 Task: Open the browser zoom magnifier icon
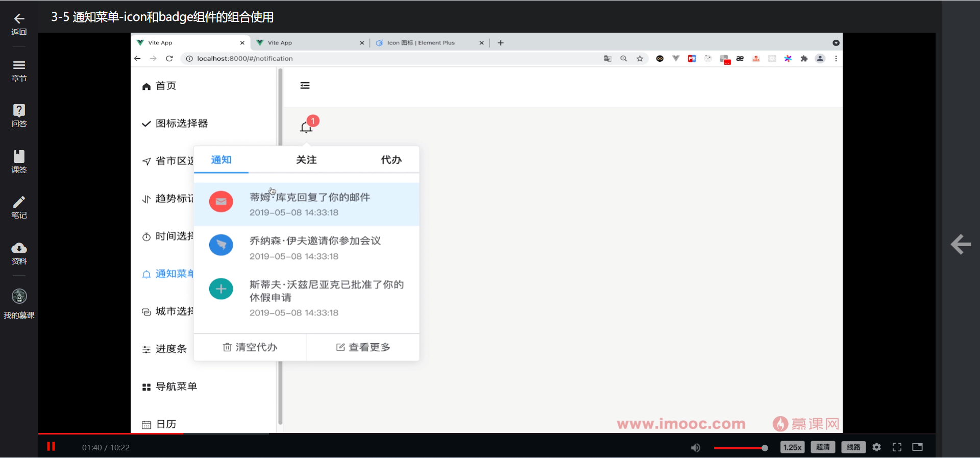tap(624, 59)
